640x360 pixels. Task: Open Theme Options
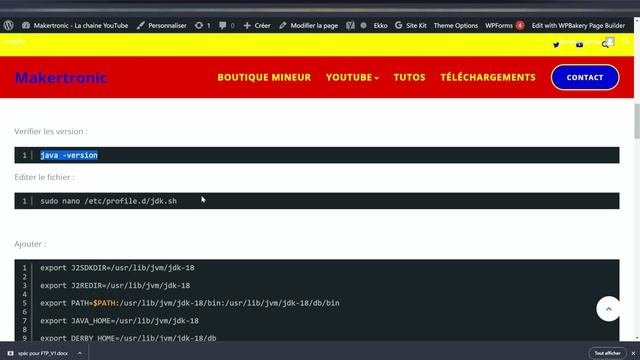click(x=456, y=25)
